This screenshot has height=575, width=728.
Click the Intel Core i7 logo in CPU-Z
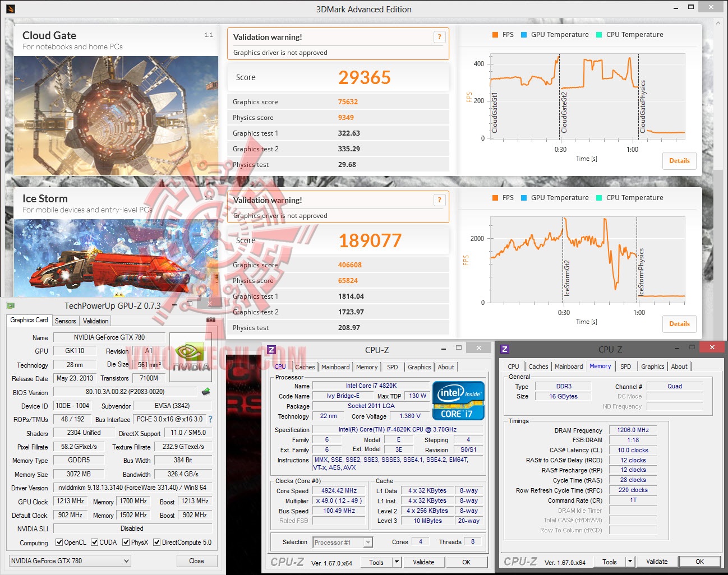(x=458, y=401)
